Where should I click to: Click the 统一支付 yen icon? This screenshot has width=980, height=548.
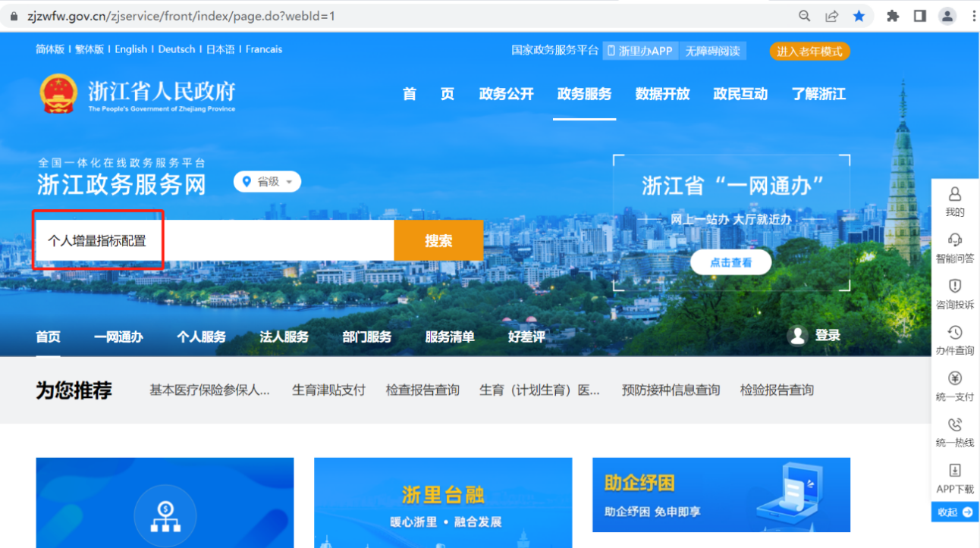pos(955,379)
